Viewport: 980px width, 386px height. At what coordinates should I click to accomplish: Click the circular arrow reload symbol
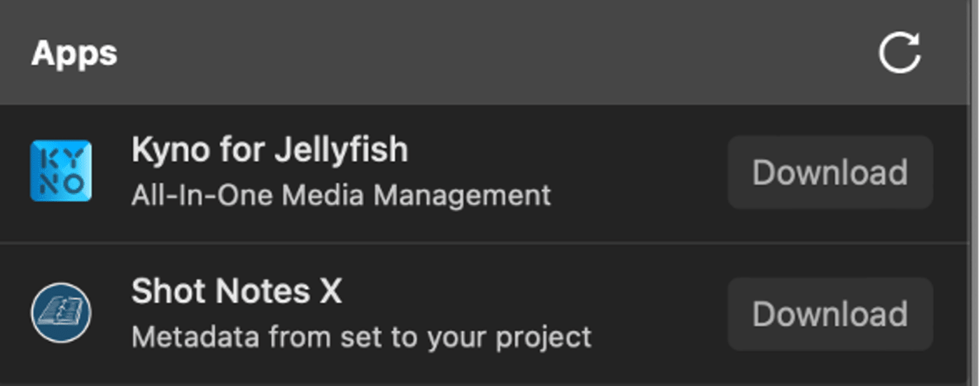[x=899, y=53]
